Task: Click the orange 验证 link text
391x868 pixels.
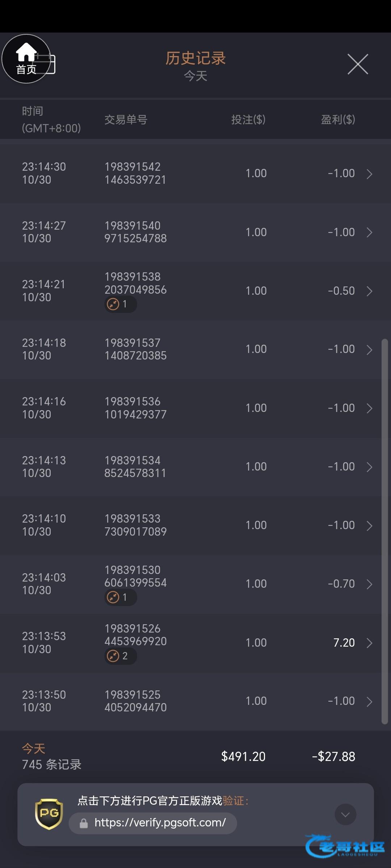Action: pos(233,801)
